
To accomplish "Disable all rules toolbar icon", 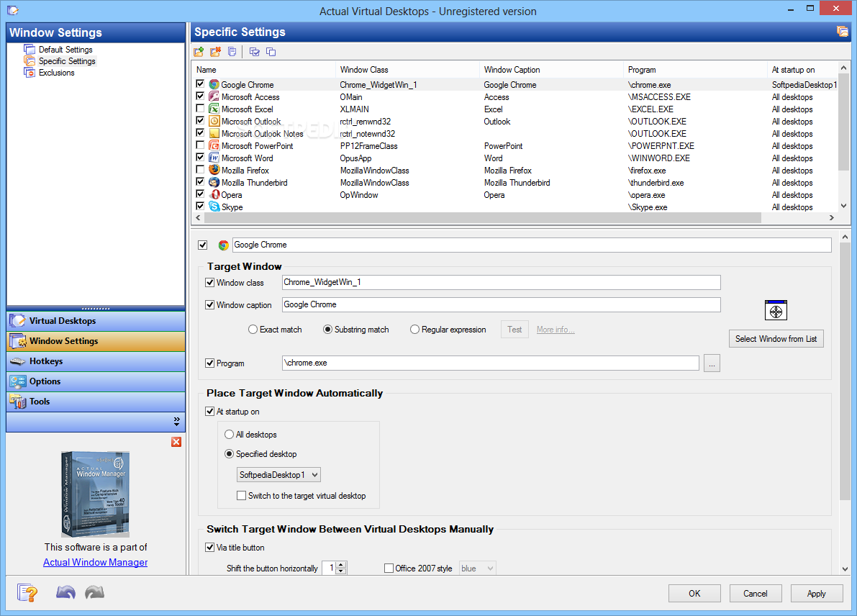I will pos(271,52).
